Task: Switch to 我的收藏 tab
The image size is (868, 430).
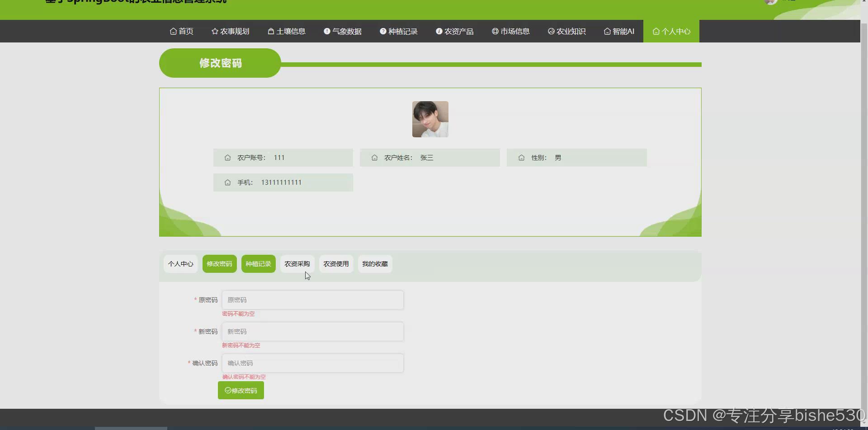Action: 375,264
